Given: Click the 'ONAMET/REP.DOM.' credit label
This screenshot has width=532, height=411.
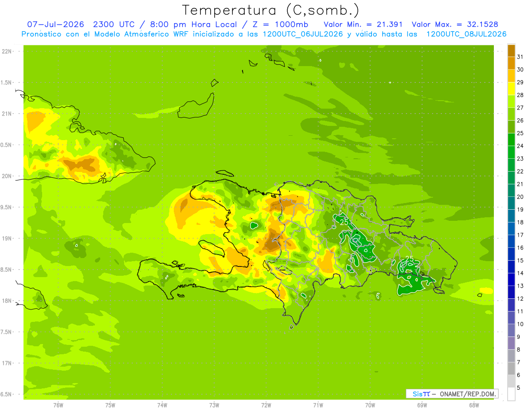Looking at the screenshot, I should (468, 394).
